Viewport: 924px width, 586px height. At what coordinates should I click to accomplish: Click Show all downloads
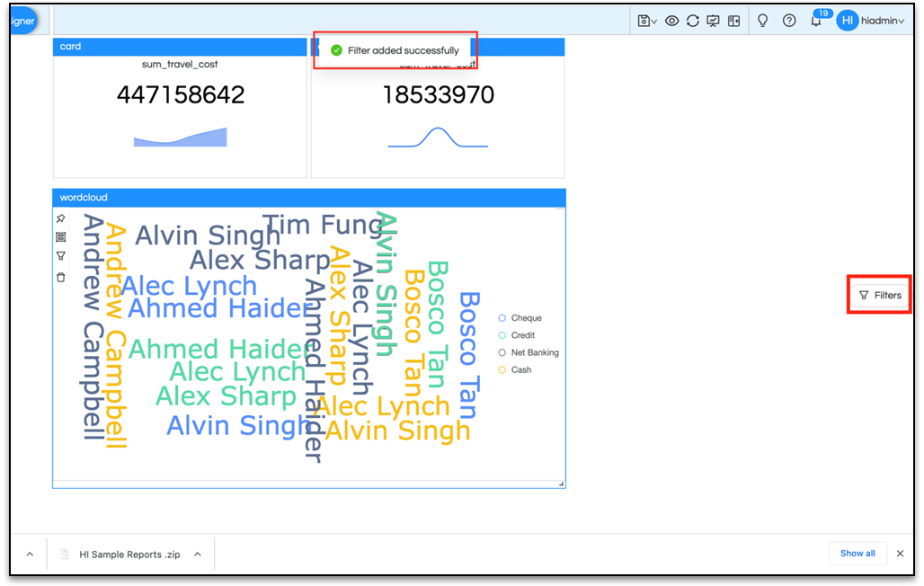click(x=857, y=554)
